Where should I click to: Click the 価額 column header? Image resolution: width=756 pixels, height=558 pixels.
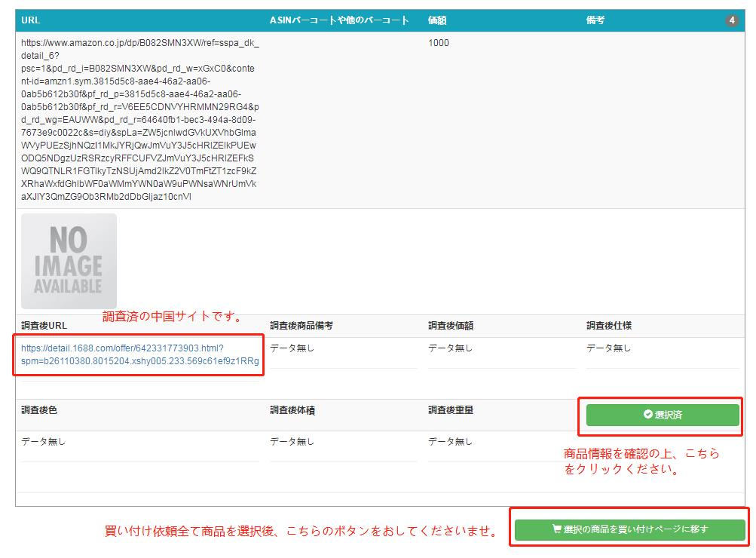437,20
